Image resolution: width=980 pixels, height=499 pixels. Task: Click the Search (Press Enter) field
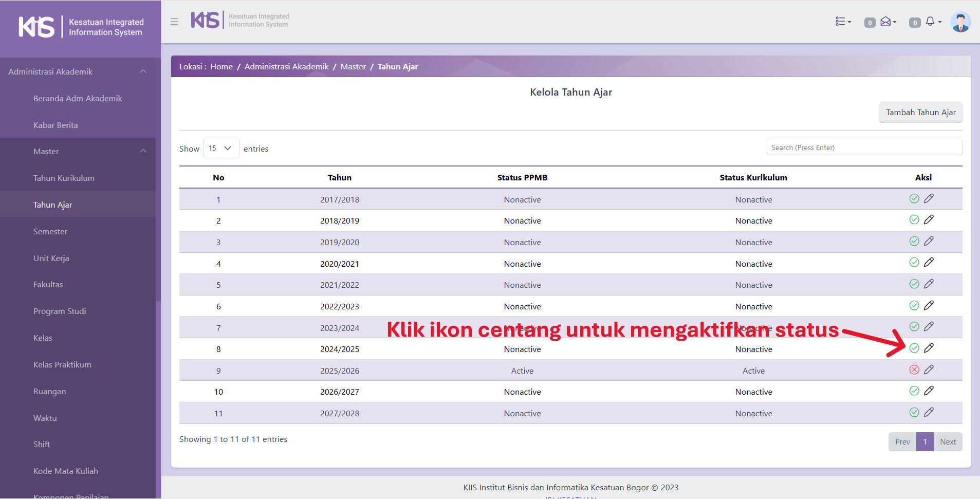pos(864,147)
